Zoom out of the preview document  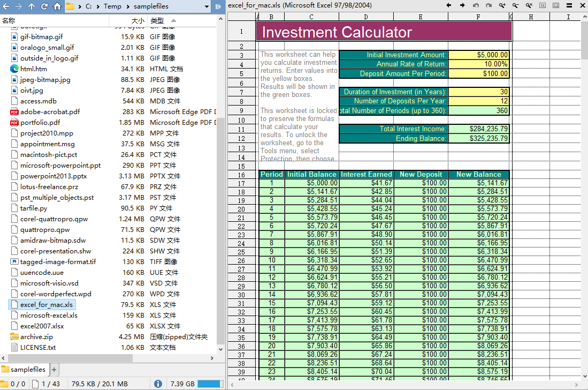(x=515, y=5)
